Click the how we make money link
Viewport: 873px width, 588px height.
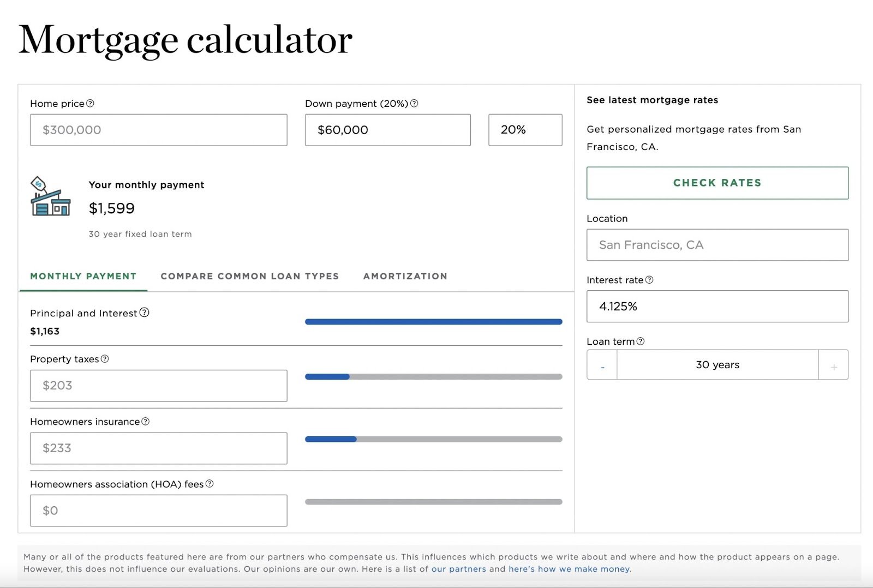pyautogui.click(x=568, y=568)
